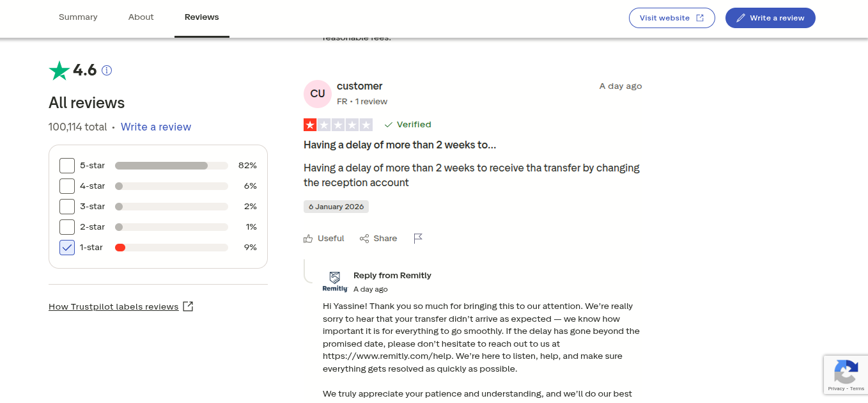Switch to the Summary tab
Screen dimensions: 868x403
(78, 17)
